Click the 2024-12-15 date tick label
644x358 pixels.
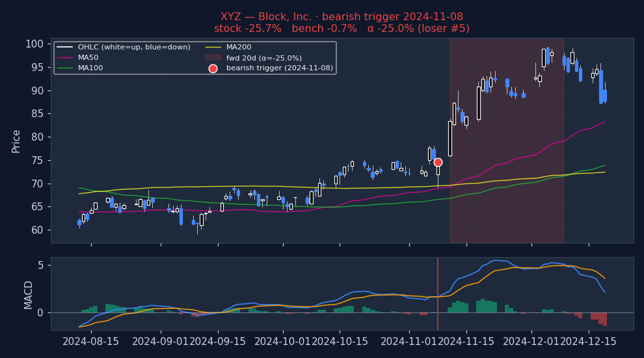[589, 341]
